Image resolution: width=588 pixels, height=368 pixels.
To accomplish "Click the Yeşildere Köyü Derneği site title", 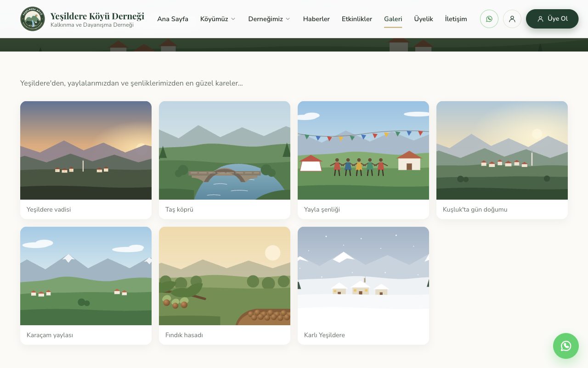I will pos(97,16).
